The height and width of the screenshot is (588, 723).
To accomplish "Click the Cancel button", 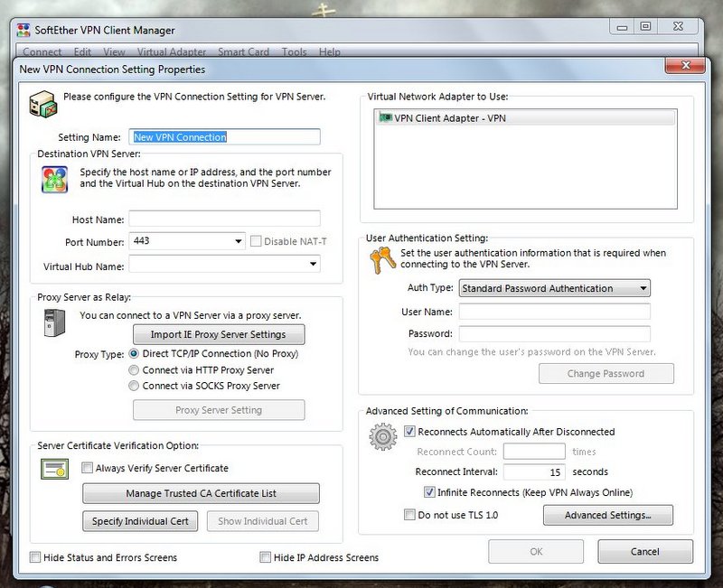I will pyautogui.click(x=645, y=552).
